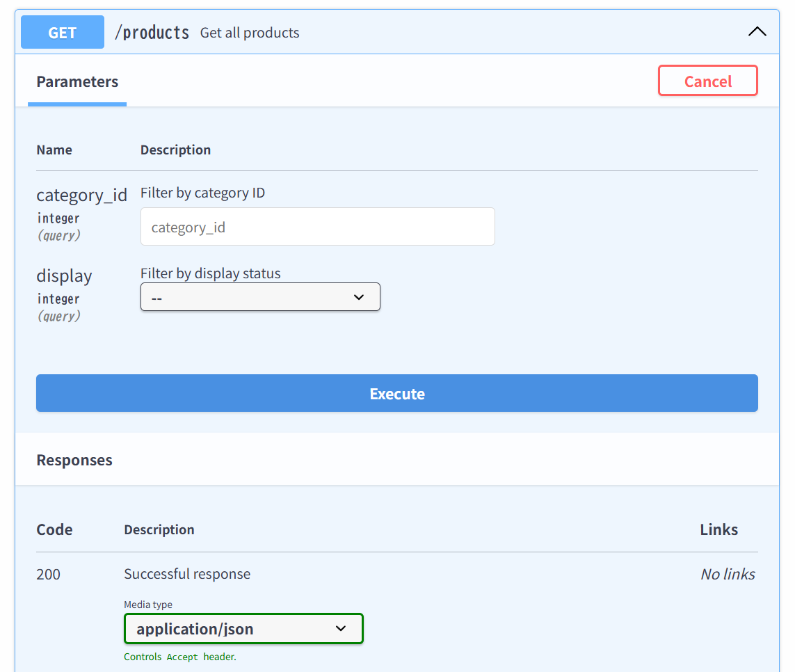The image size is (795, 672).
Task: Click the 200 response code
Action: pyautogui.click(x=49, y=575)
